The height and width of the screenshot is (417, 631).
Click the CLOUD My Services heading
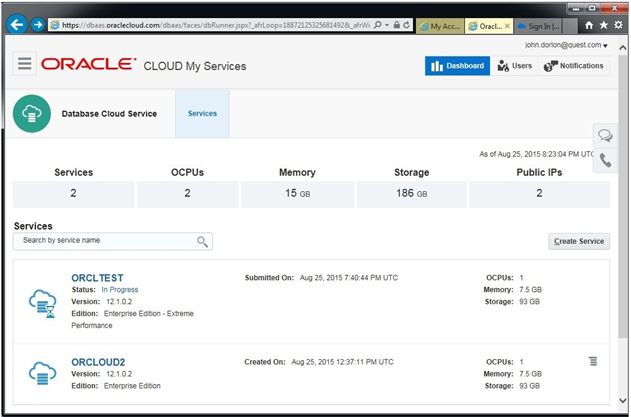click(195, 66)
